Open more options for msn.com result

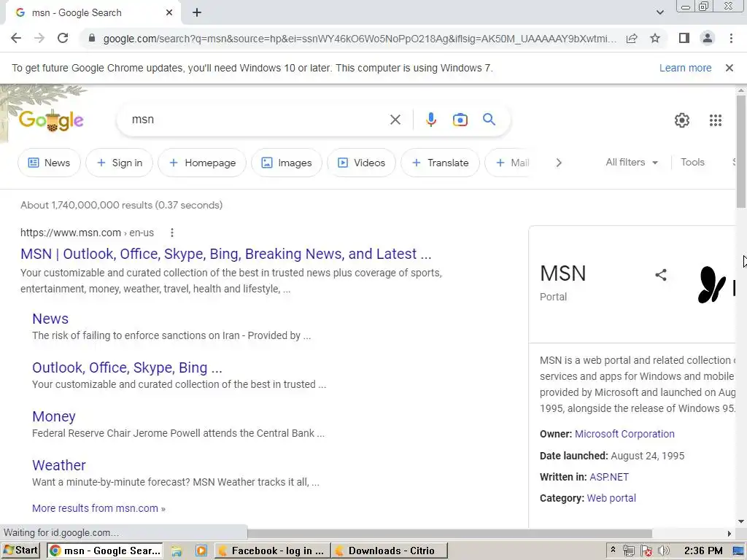[x=172, y=233]
